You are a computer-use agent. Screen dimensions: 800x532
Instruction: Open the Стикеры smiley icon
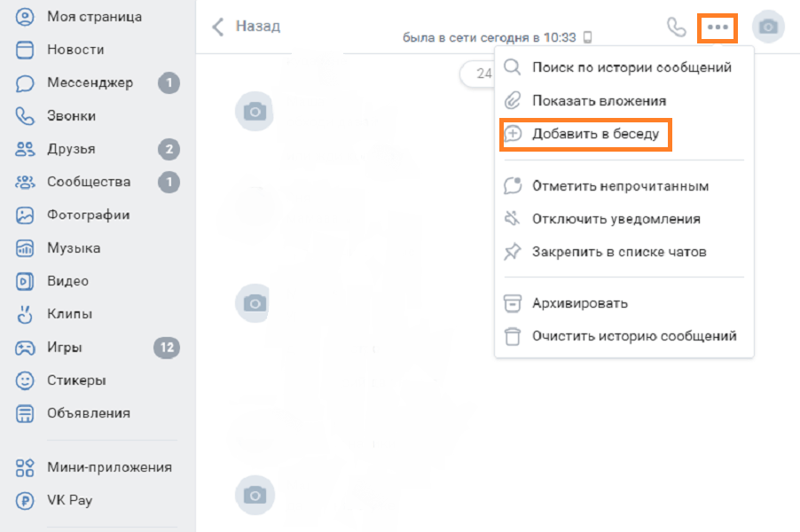25,380
